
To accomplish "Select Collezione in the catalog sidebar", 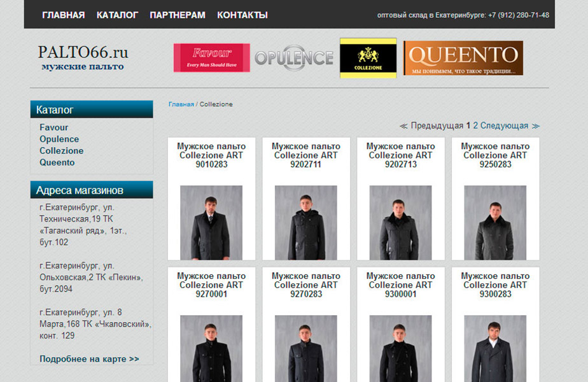I will pos(62,150).
